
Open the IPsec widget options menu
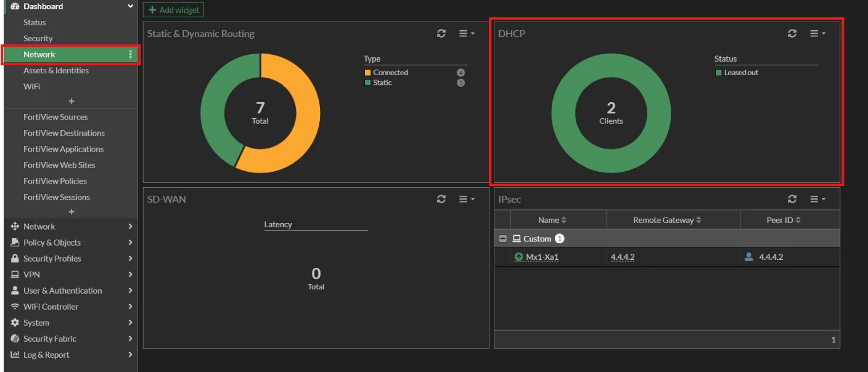817,199
